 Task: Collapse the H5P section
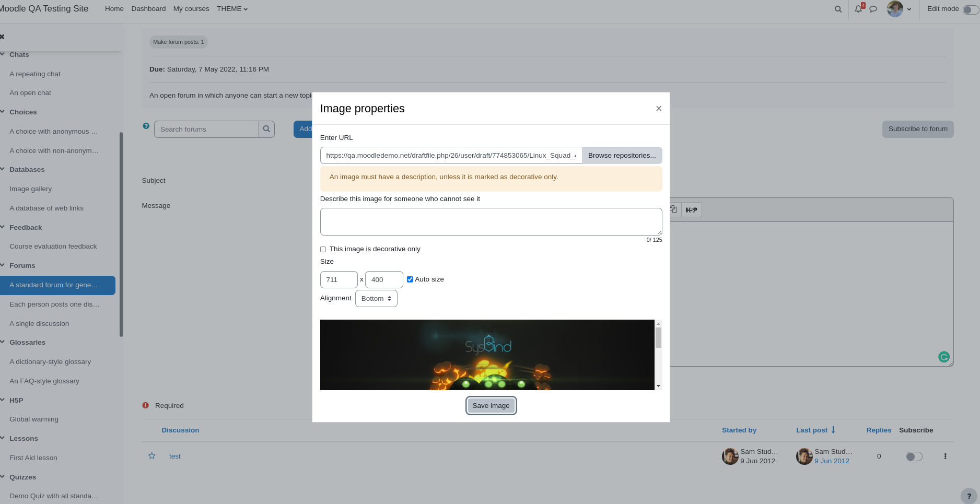[x=3, y=400]
